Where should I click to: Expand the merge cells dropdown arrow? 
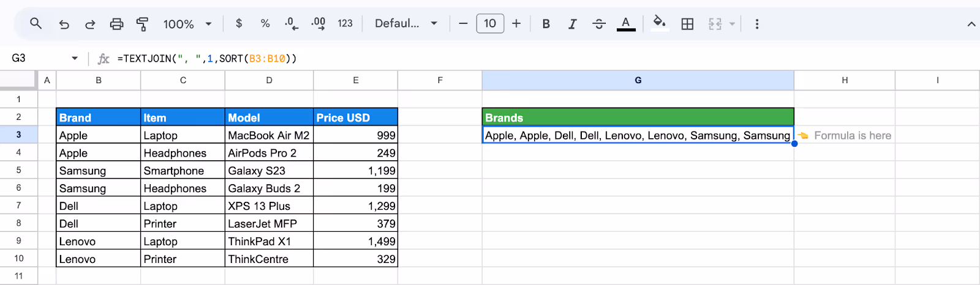[732, 24]
